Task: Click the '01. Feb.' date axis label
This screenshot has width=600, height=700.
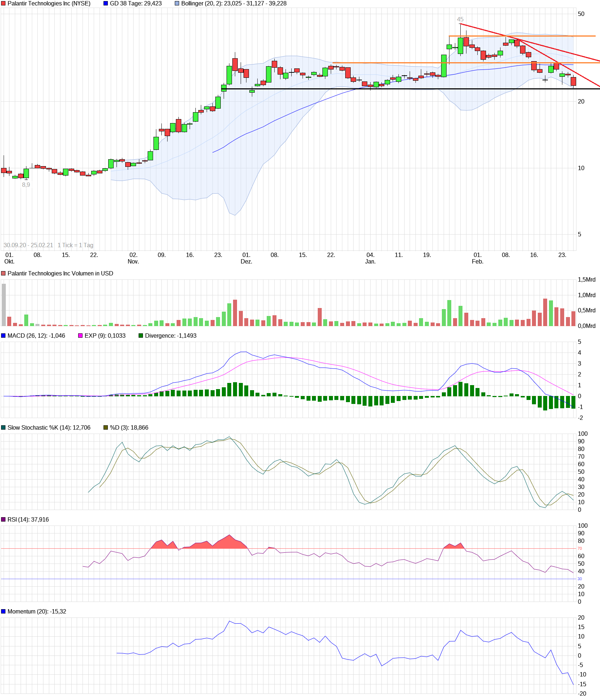Action: (x=478, y=258)
